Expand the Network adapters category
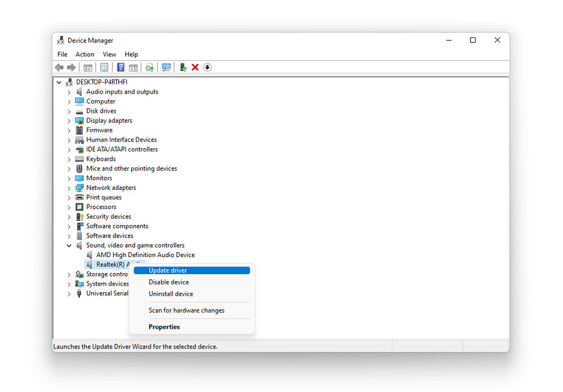Viewport: 563px width, 392px height. click(69, 188)
